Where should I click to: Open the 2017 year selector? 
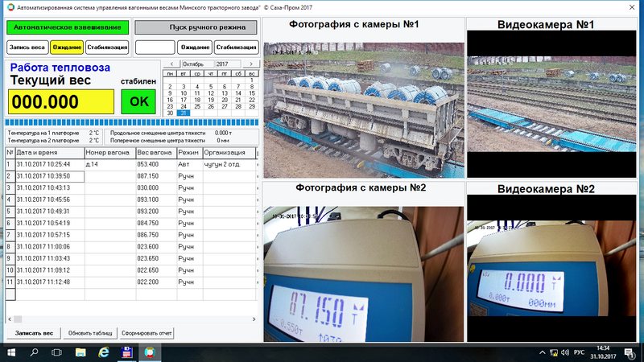coord(228,64)
